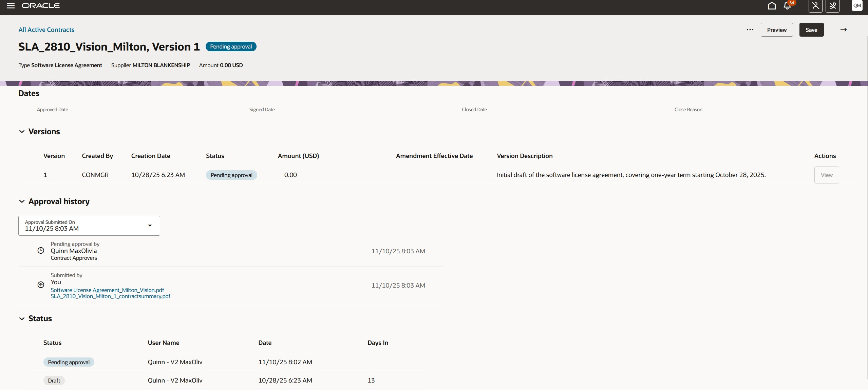Open Software License Agreement_Milton_Vision.pdf attachment
The height and width of the screenshot is (390, 868).
point(107,290)
